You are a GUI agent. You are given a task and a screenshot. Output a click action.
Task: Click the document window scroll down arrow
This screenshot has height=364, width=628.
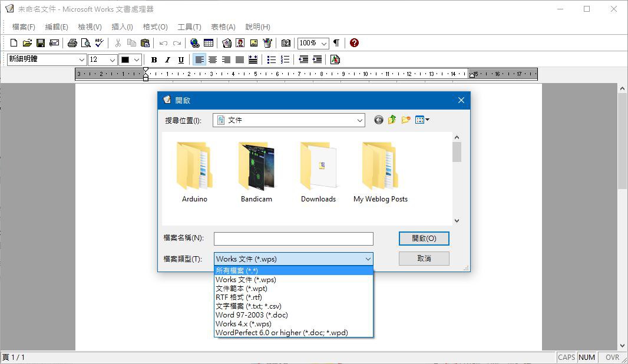click(x=622, y=346)
